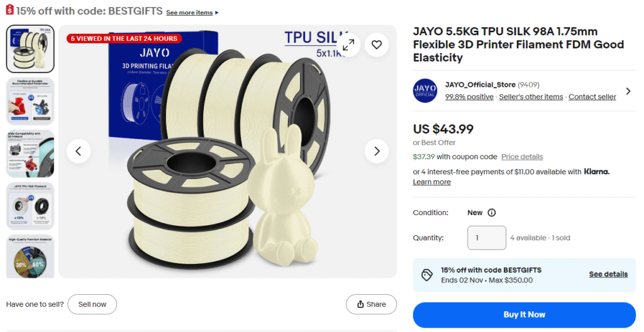Open seller details chevron arrow
This screenshot has width=644, height=332.
click(628, 91)
